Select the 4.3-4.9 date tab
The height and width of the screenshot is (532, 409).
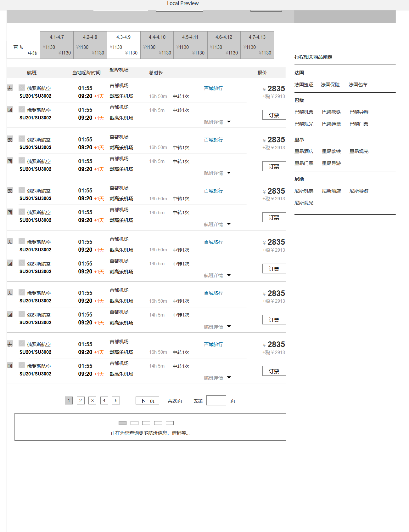(x=124, y=45)
